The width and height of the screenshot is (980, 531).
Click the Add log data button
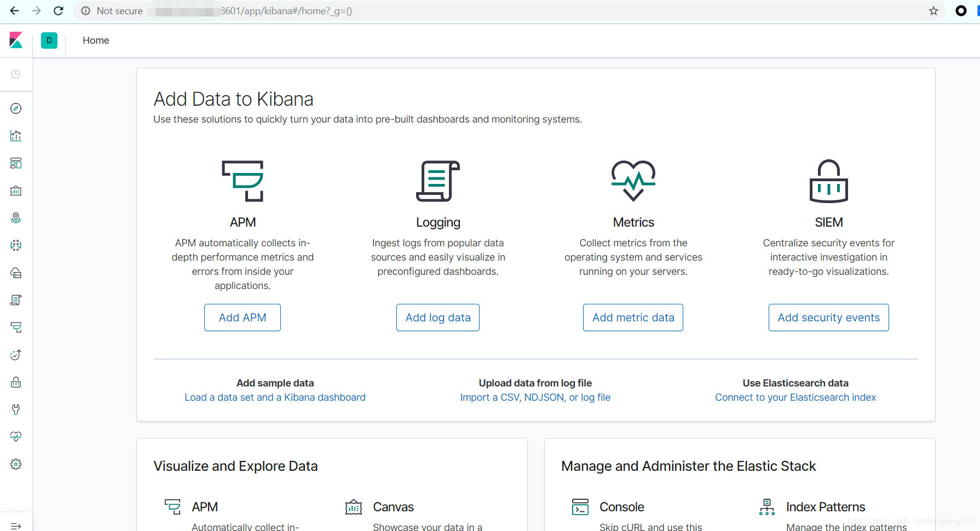pos(438,318)
